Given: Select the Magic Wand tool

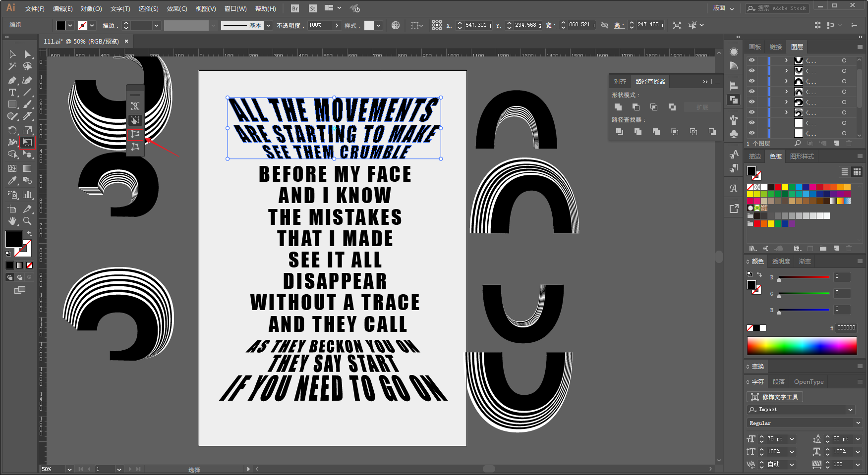Looking at the screenshot, I should coord(12,66).
